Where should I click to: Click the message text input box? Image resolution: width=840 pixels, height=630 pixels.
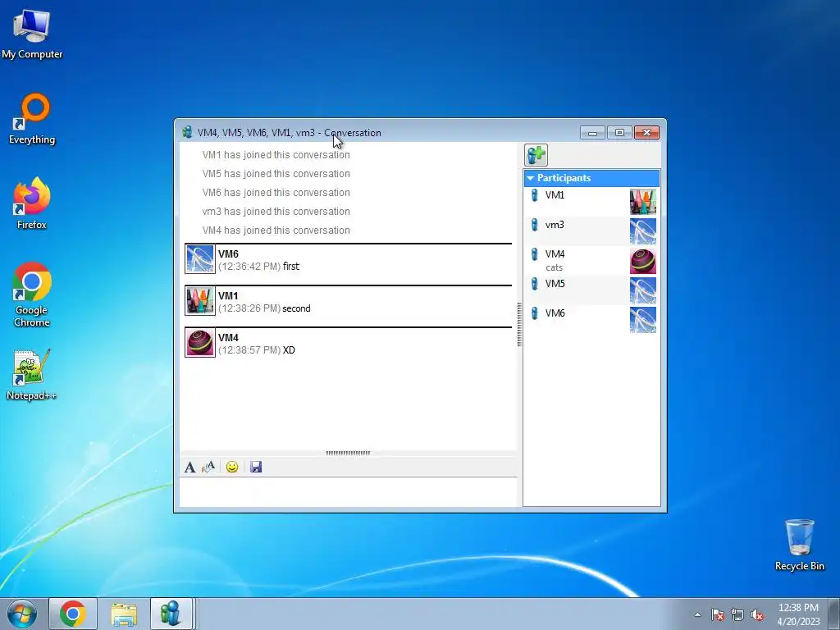[348, 491]
